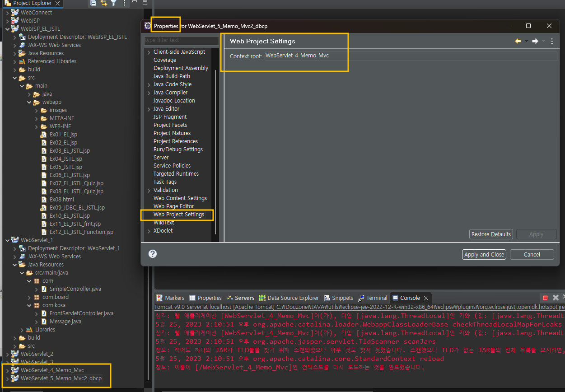
Task: Click the WebConnect project icon
Action: (15, 13)
